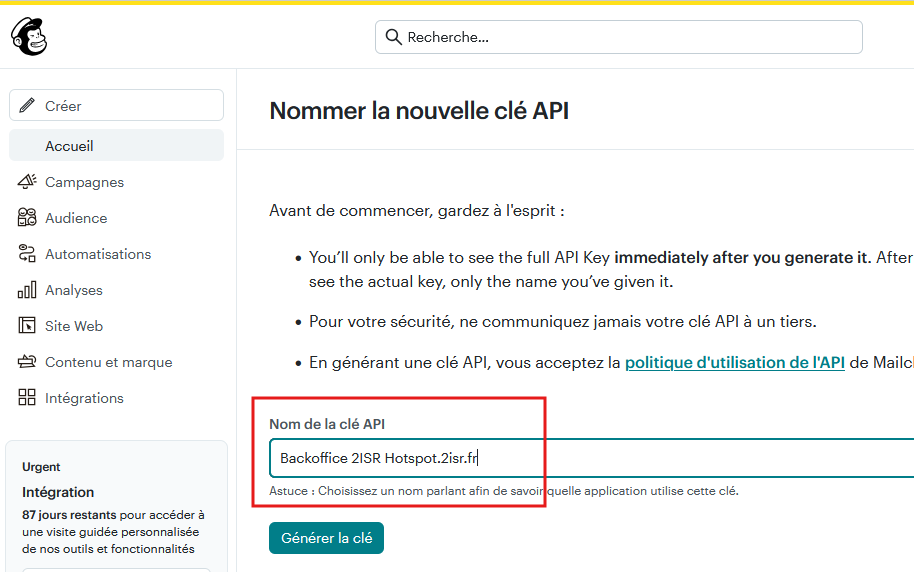Go to Accueil in the sidebar
The image size is (914, 572).
click(x=69, y=146)
